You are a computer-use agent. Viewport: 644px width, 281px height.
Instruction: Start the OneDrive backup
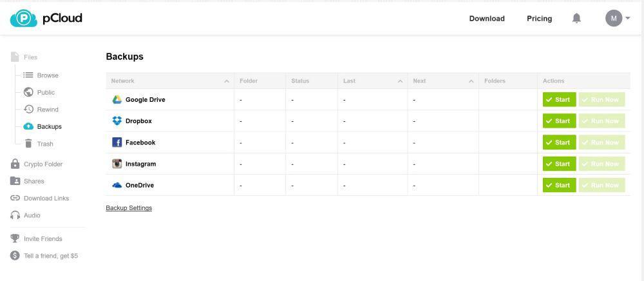[x=559, y=186]
